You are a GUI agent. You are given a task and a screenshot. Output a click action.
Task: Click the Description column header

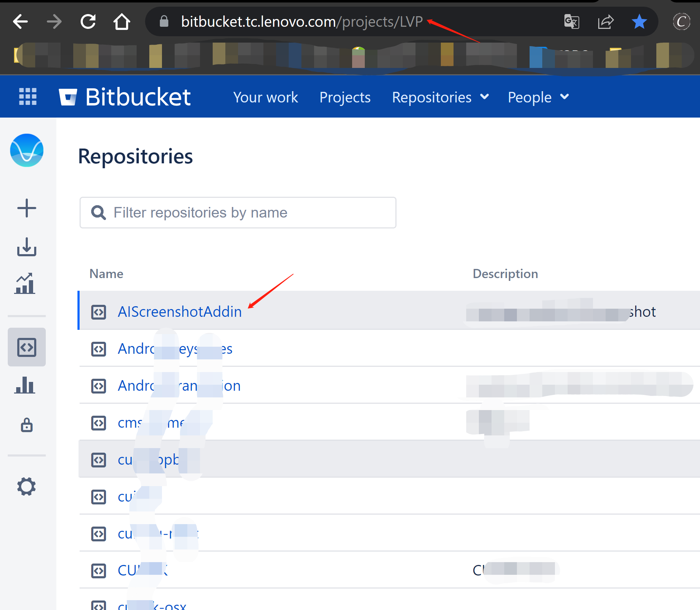pos(505,274)
